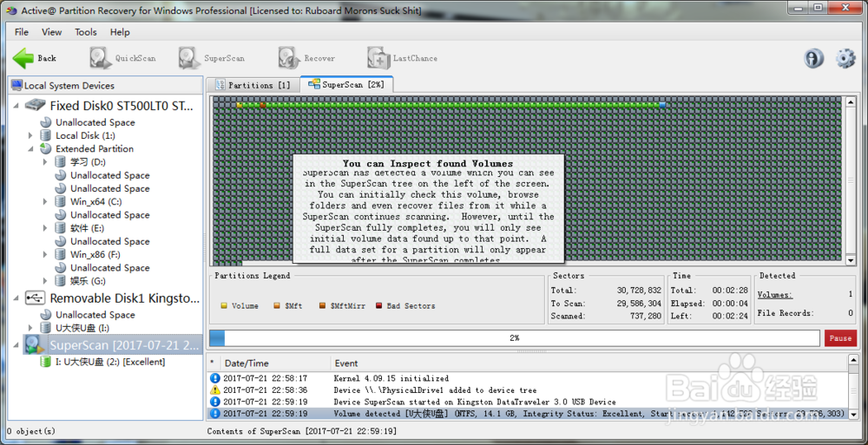Image resolution: width=868 pixels, height=445 pixels.
Task: Select the Local Disk (1:) volume
Action: pos(85,135)
